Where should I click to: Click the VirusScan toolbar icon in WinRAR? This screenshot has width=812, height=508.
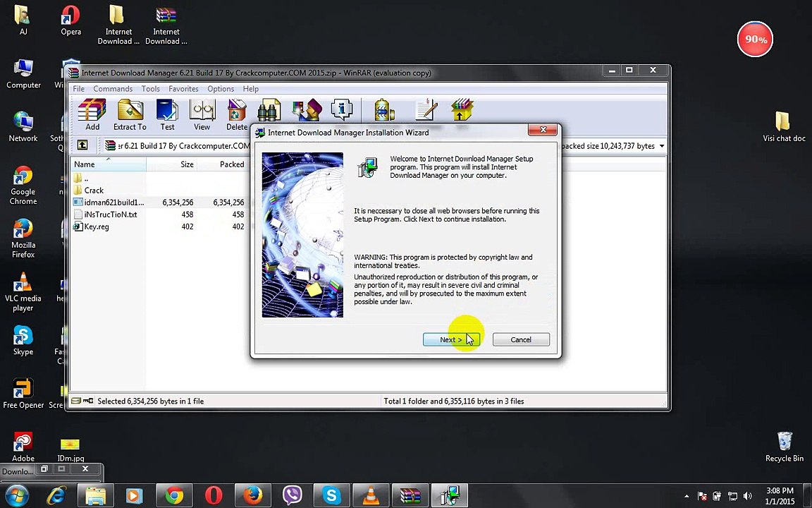[x=383, y=110]
